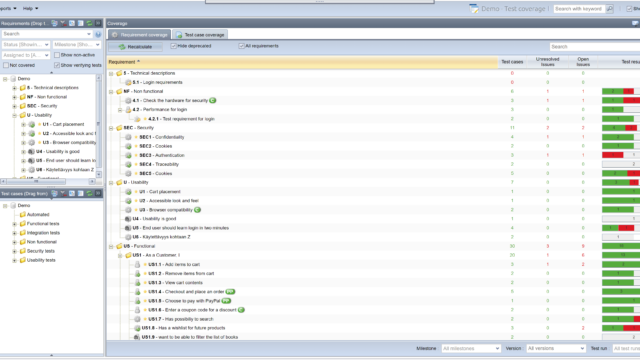Open the Reports menu
640x360 pixels.
tap(8, 8)
